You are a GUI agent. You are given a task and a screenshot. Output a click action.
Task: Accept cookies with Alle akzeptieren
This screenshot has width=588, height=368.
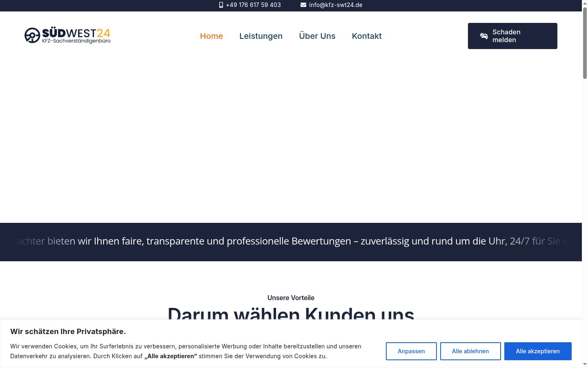tap(538, 351)
